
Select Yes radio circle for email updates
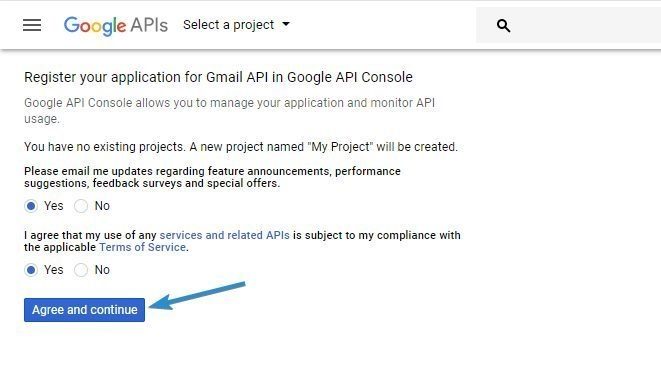click(x=31, y=206)
